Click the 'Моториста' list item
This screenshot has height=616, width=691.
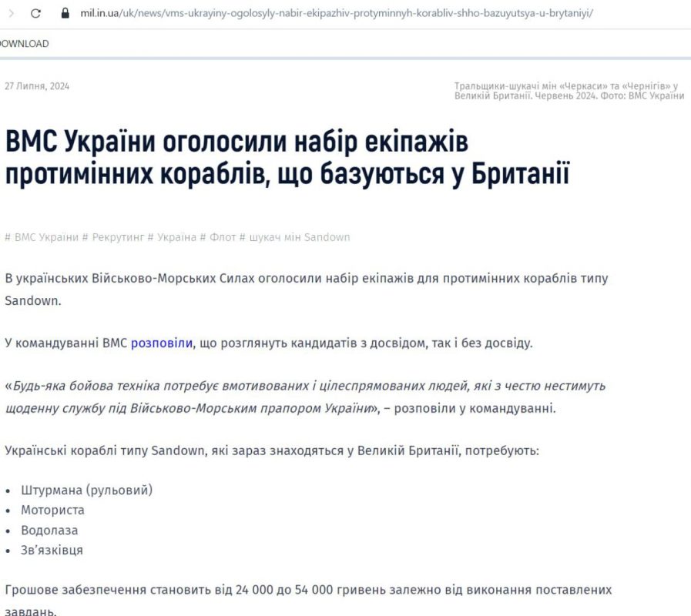point(52,510)
